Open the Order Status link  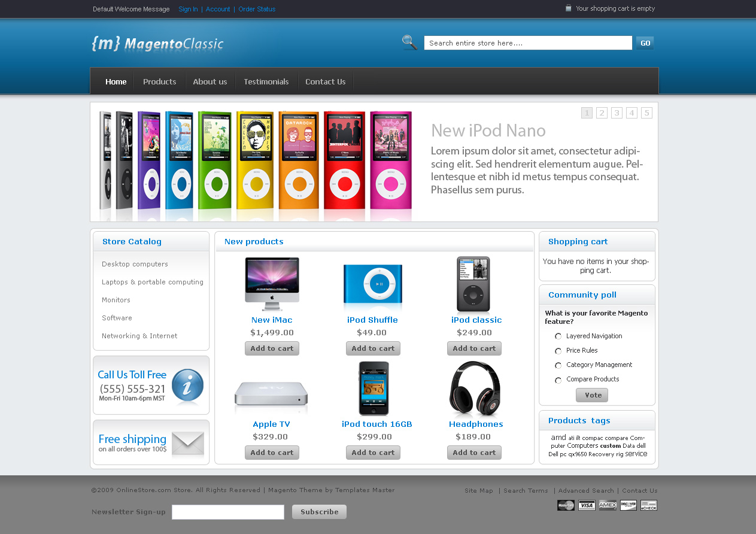[257, 9]
